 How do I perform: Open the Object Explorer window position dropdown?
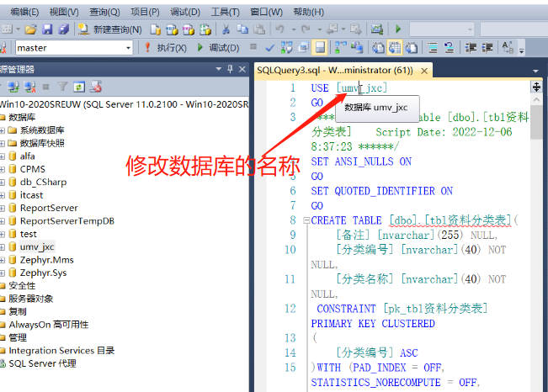(x=219, y=69)
